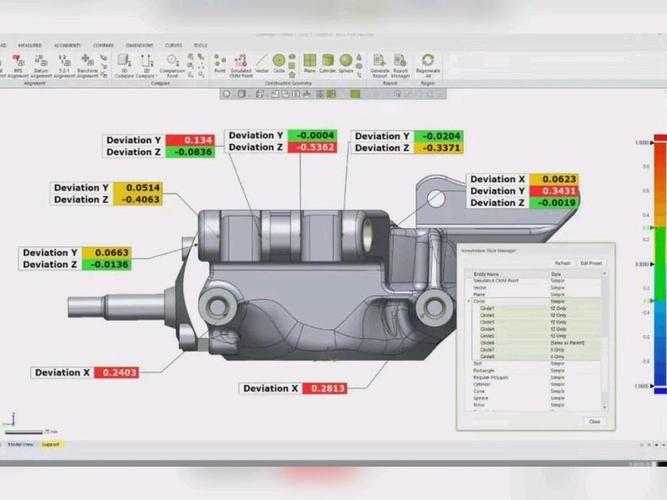This screenshot has width=667, height=500.
Task: Create a constructed Circle
Action: 279,64
